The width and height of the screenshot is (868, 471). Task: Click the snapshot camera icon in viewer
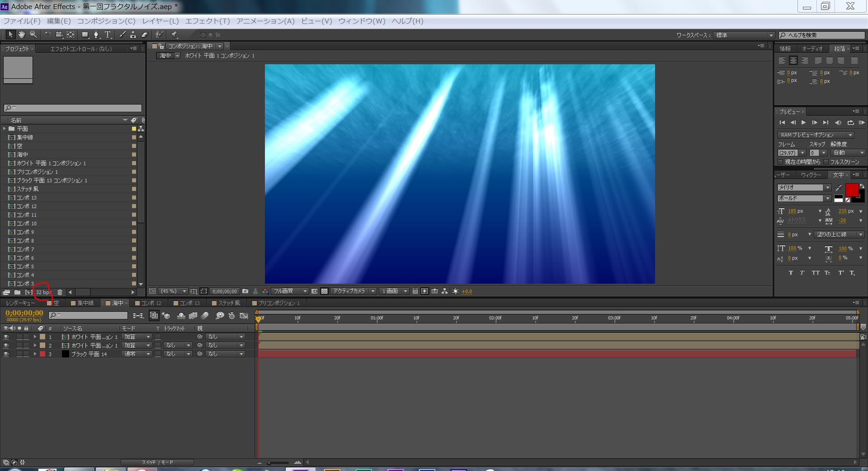click(245, 291)
